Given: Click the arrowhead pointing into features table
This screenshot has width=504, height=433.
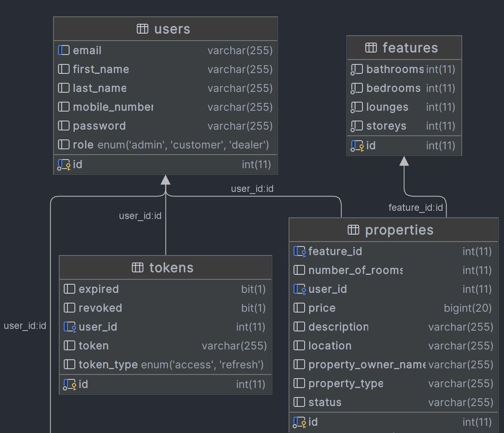Looking at the screenshot, I should tap(404, 161).
